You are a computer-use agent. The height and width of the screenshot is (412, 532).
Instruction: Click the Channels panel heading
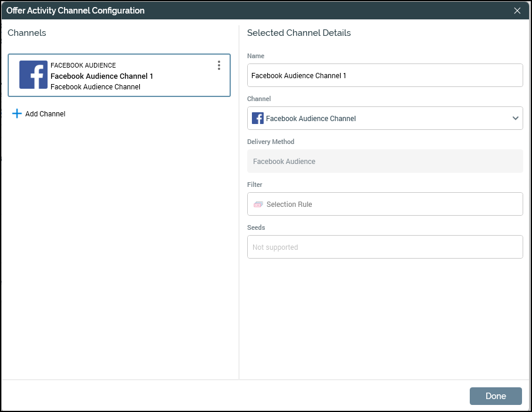(27, 33)
